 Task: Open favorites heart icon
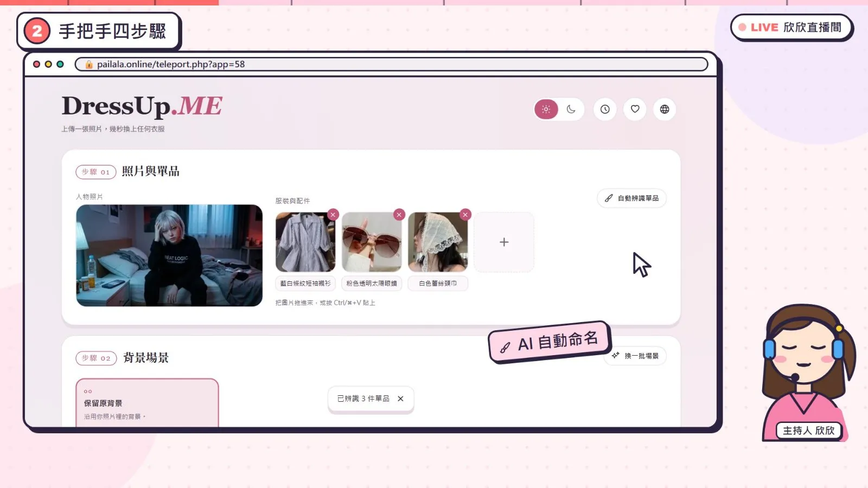(x=635, y=109)
